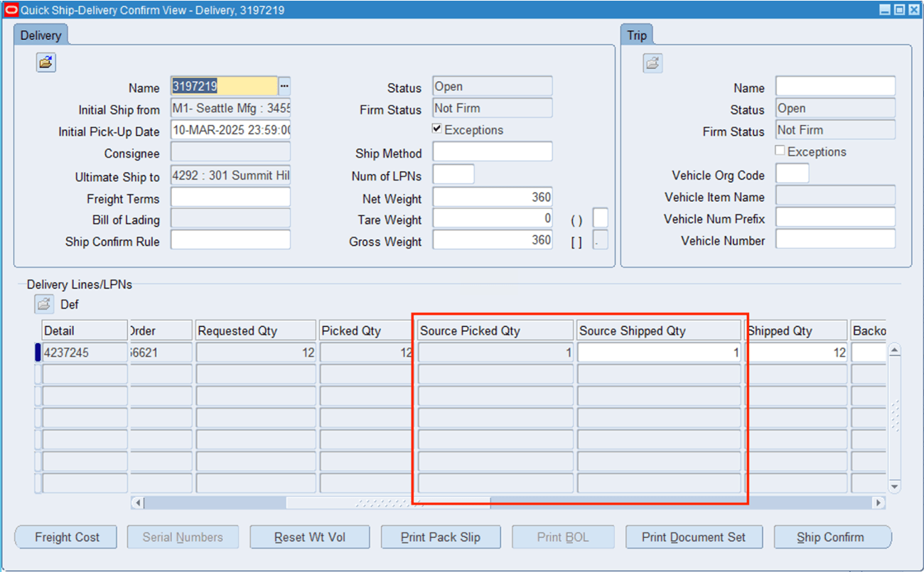Click the Gross Weight field showing 360
Image resolution: width=924 pixels, height=572 pixels.
[493, 239]
